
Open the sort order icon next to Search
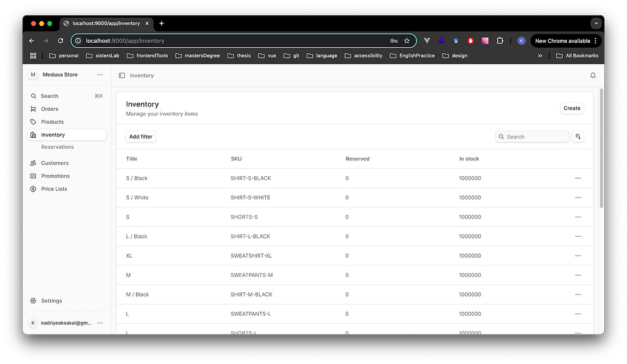578,136
